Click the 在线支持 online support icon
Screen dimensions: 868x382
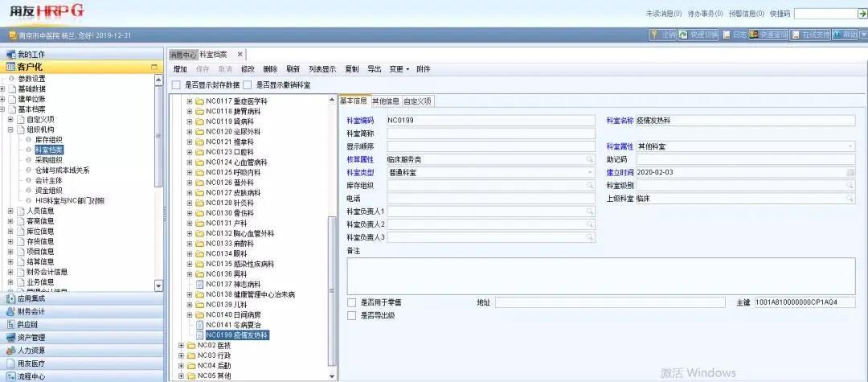796,35
